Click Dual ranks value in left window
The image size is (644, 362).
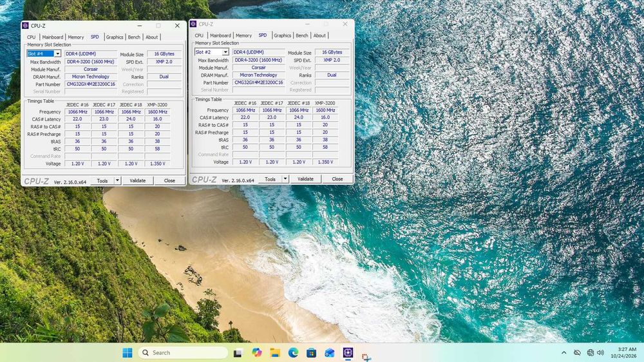164,77
